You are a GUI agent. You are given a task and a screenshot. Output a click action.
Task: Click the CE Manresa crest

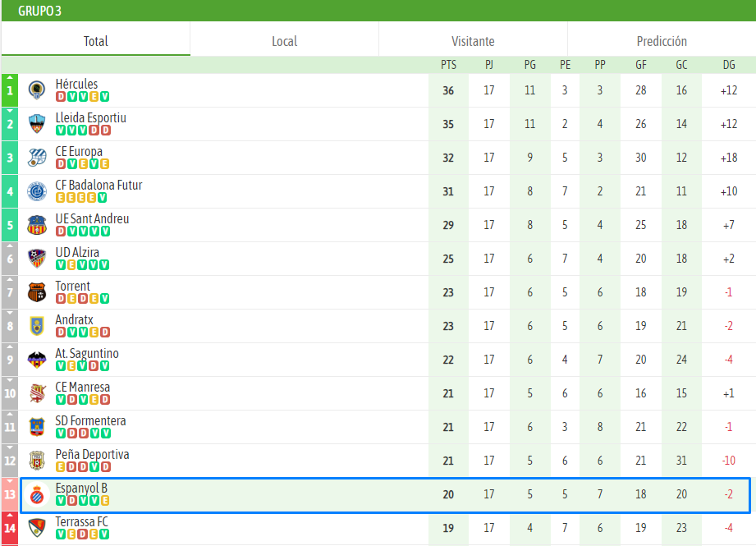(36, 392)
